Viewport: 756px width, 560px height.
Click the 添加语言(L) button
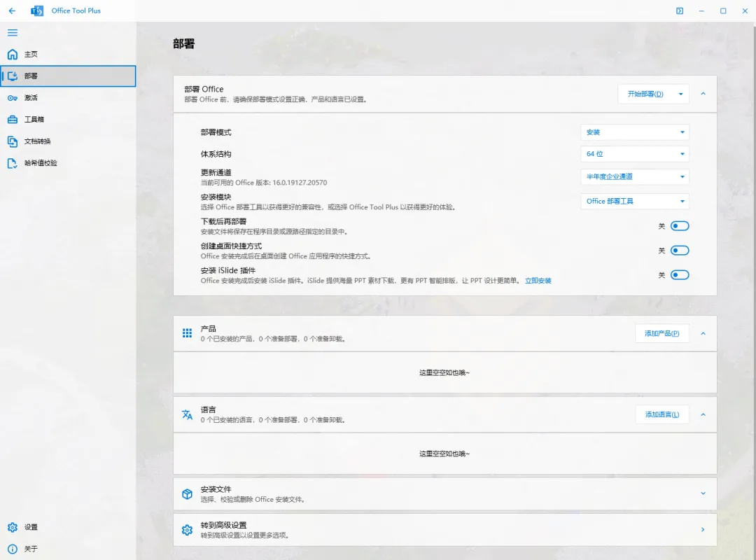[662, 414]
